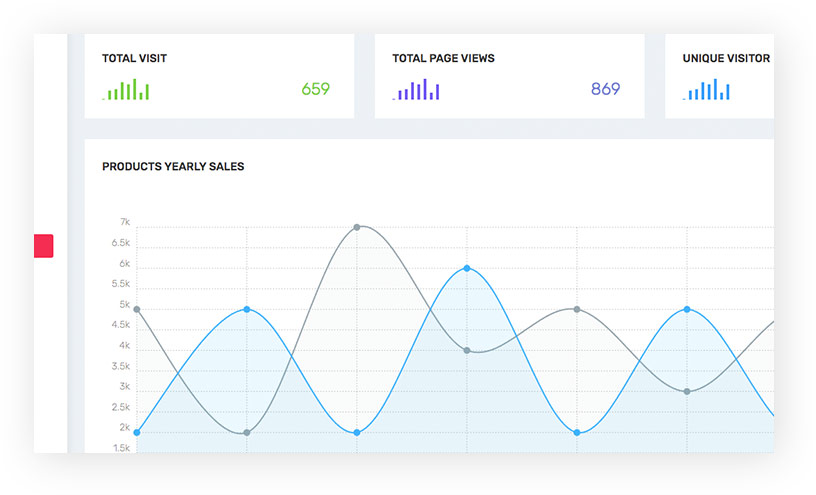This screenshot has height=495, width=816.
Task: Select the Total Visit card title
Action: pyautogui.click(x=134, y=59)
